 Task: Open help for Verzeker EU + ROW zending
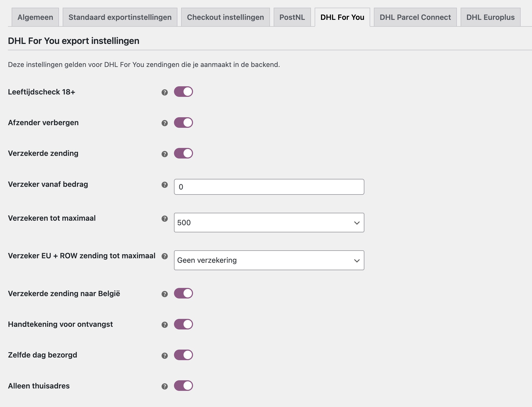(x=165, y=256)
